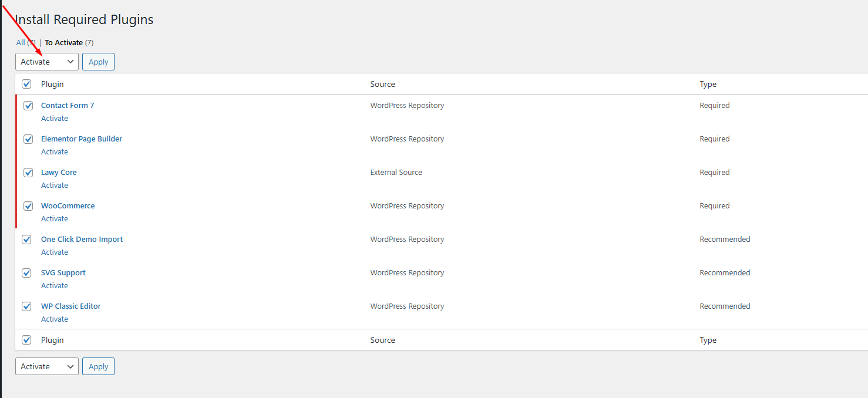Click Activate under WooCommerce
This screenshot has width=868, height=398.
coord(55,219)
